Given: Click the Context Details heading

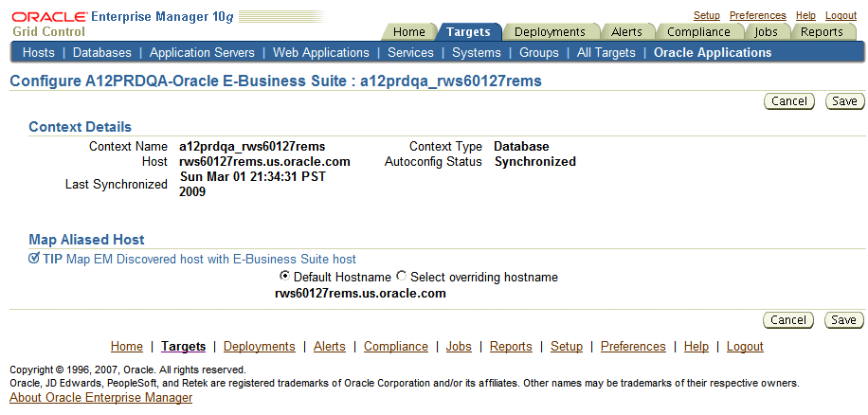Looking at the screenshot, I should pos(81,127).
